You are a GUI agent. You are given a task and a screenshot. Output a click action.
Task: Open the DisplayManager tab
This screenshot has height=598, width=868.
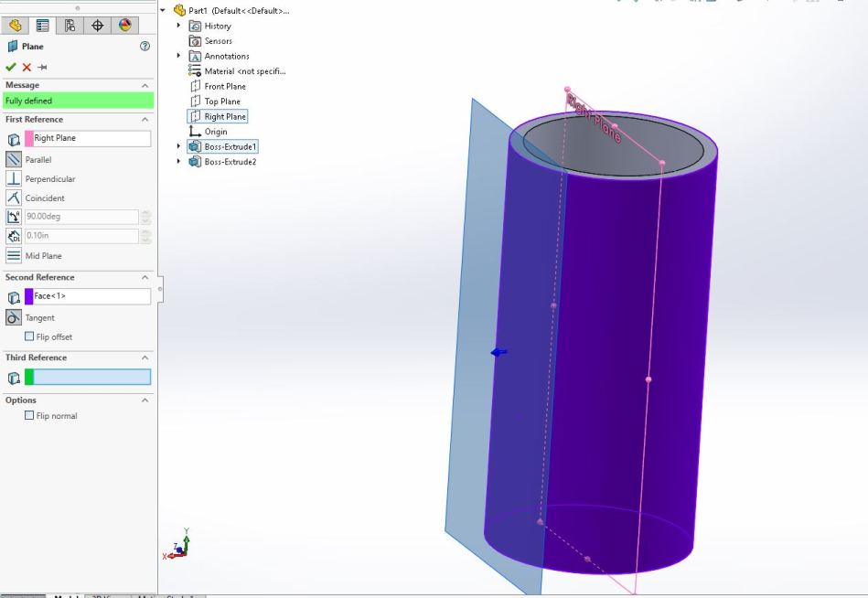coord(125,26)
